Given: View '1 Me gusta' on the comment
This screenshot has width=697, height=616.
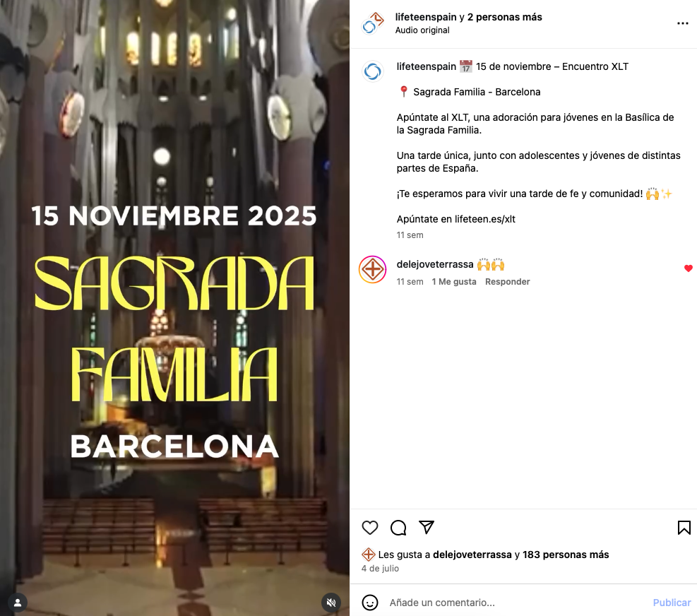Looking at the screenshot, I should [x=454, y=282].
